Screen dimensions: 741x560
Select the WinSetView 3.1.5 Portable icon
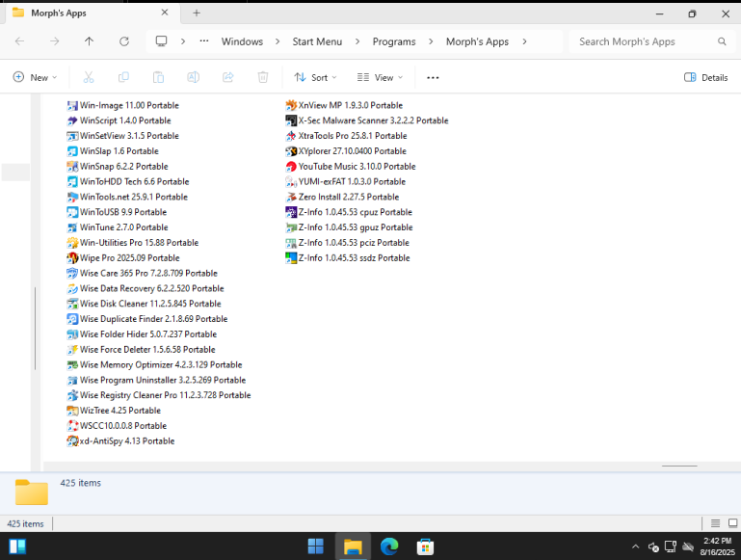pos(72,136)
